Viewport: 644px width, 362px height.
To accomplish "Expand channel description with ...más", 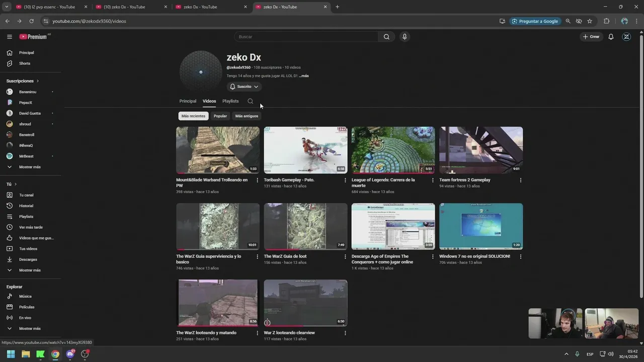I will tap(303, 76).
